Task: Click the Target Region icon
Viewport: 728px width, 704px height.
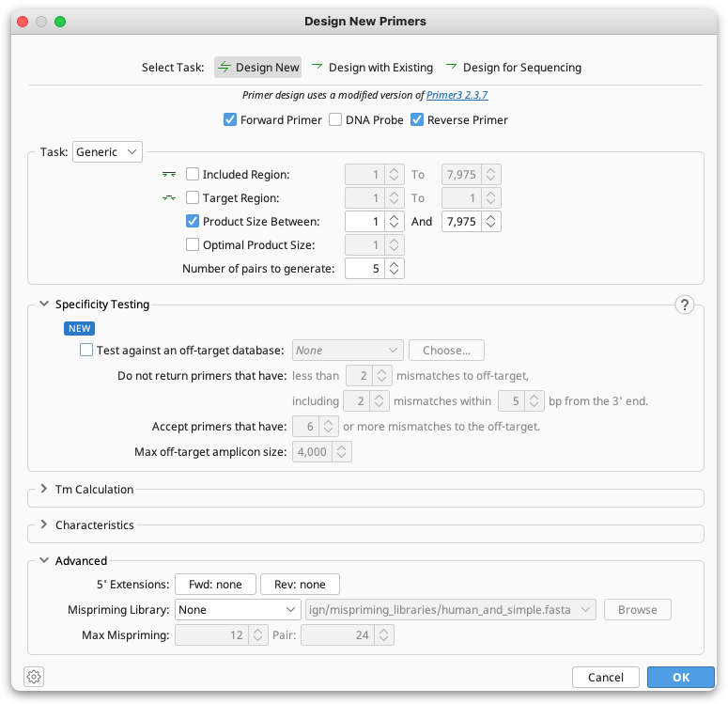Action: pos(169,198)
